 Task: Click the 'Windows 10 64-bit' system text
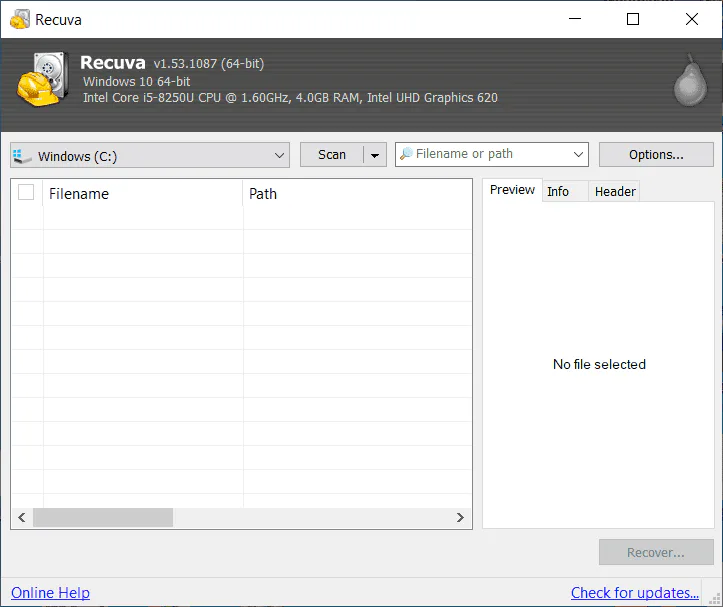click(x=136, y=82)
